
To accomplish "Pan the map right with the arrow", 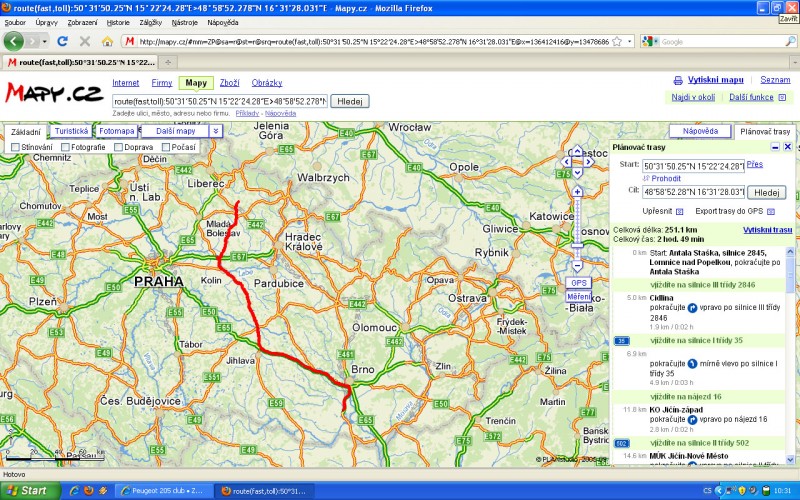I will (x=589, y=162).
